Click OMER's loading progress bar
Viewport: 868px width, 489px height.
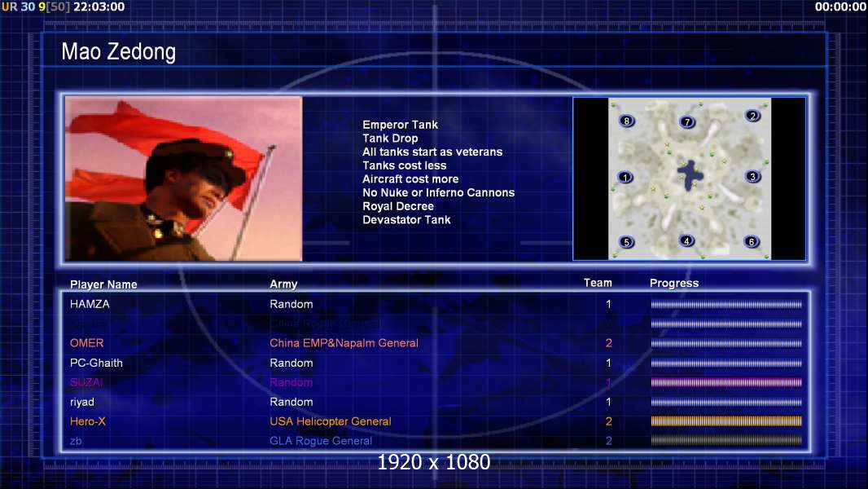[726, 343]
